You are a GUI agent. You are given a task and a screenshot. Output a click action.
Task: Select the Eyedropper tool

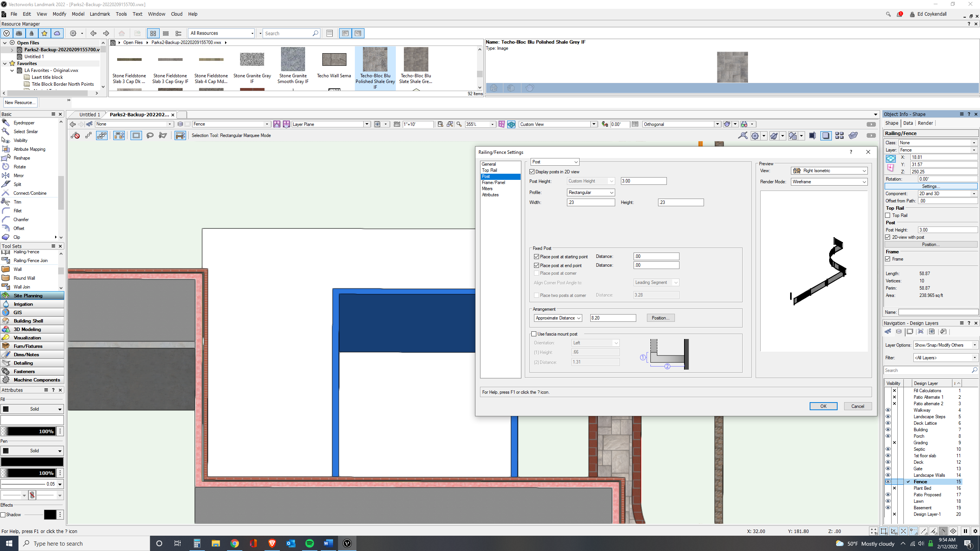[24, 123]
